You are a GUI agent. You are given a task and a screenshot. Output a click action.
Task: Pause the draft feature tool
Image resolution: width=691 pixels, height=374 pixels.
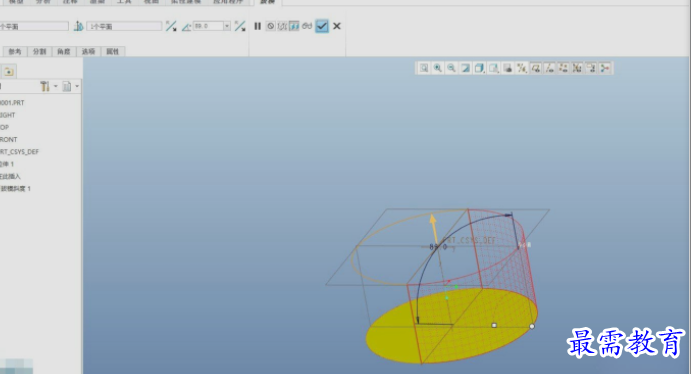pyautogui.click(x=258, y=26)
